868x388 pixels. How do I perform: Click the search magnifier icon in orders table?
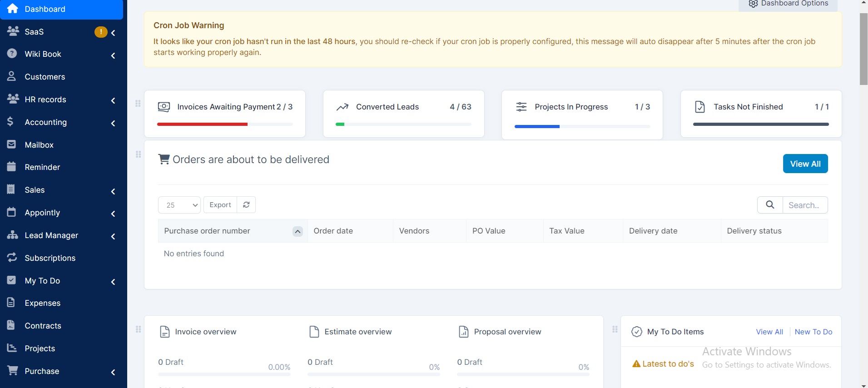(770, 205)
